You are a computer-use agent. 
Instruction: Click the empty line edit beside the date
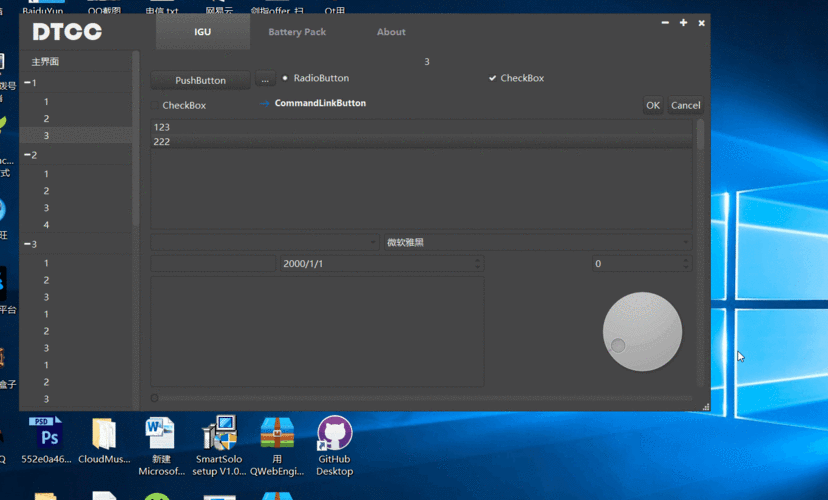click(213, 263)
